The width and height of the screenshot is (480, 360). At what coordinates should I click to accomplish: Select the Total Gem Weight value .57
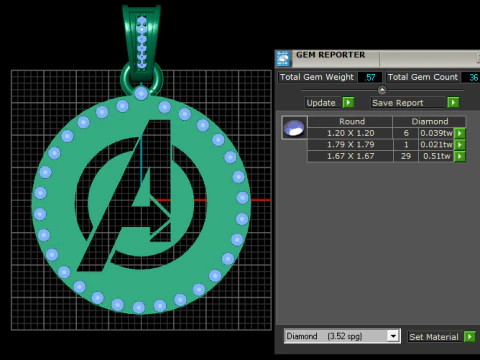coord(370,77)
